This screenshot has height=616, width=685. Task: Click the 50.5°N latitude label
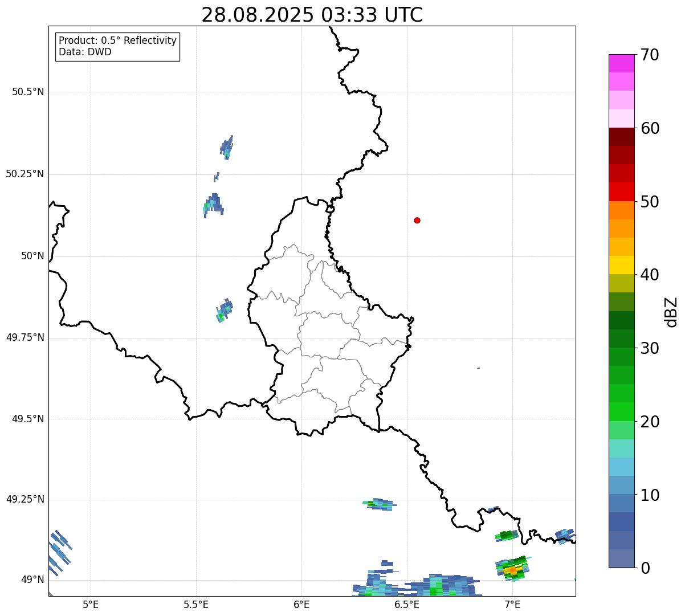tap(28, 92)
